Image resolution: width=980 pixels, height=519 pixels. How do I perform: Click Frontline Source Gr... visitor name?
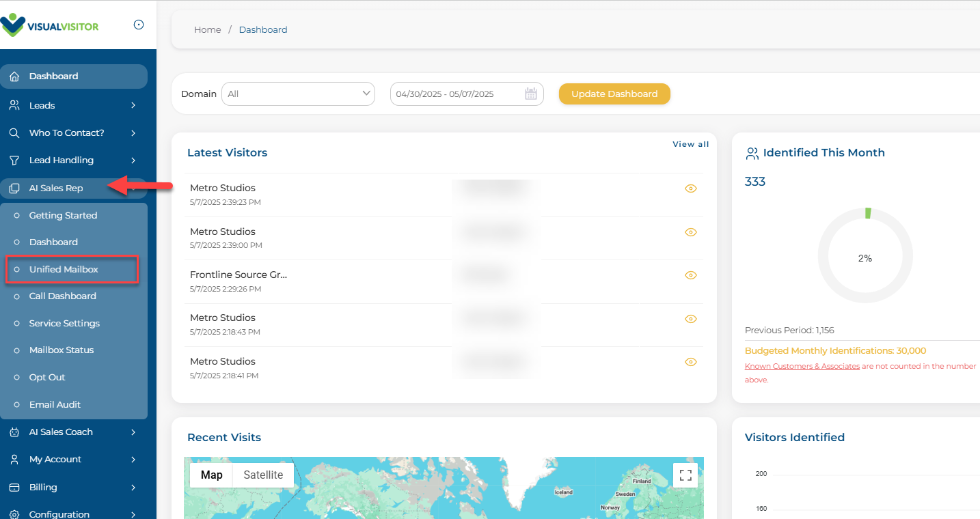pyautogui.click(x=239, y=275)
